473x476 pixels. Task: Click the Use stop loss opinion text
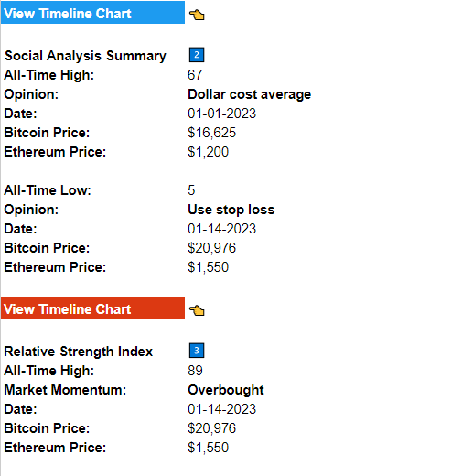[231, 210]
